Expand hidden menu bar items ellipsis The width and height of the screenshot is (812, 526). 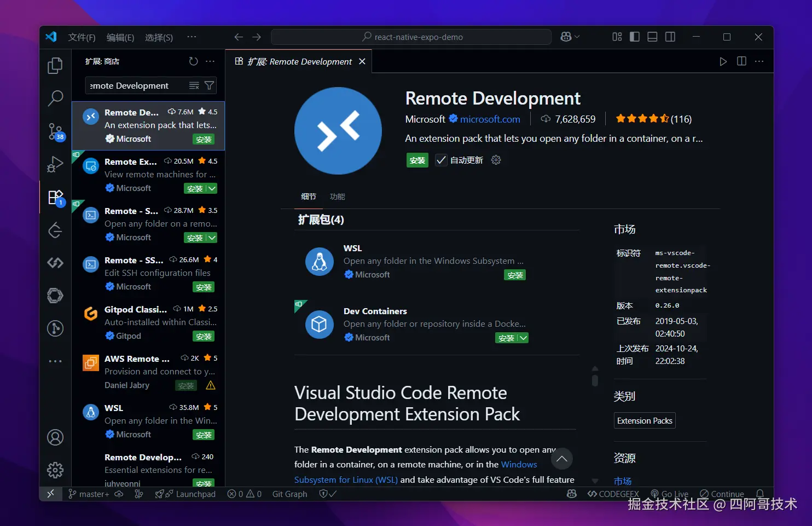[x=192, y=37]
